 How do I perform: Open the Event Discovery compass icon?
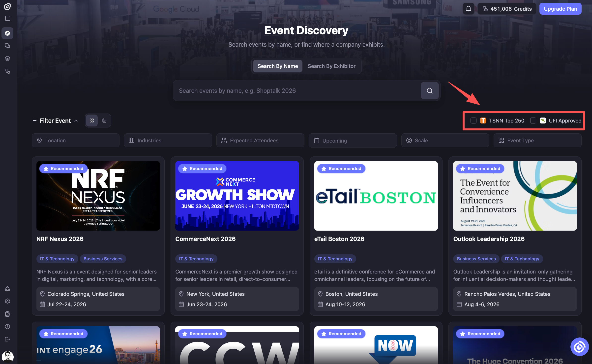pyautogui.click(x=7, y=33)
